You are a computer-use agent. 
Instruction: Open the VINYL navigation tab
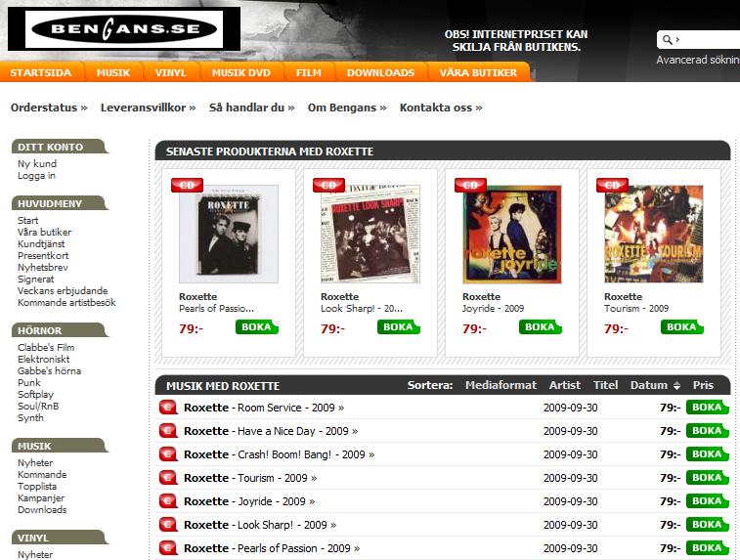[170, 73]
